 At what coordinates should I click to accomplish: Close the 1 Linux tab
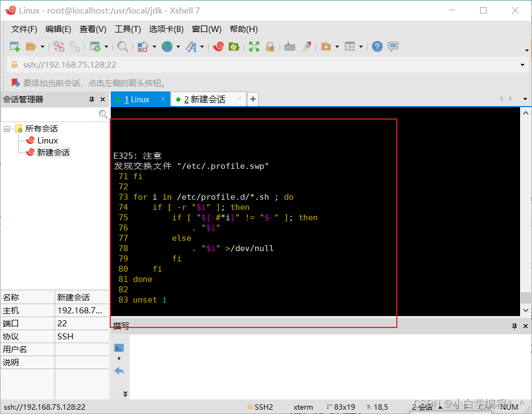coord(163,99)
